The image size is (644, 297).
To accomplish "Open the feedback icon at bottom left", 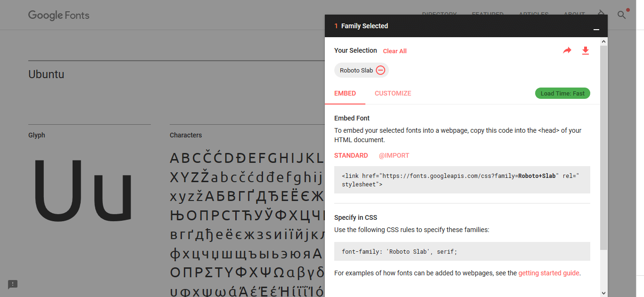I will [13, 284].
